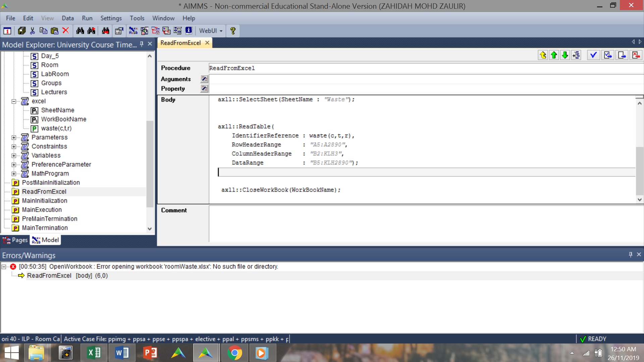Open the Identifier Selector toolbar icon
This screenshot has width=644, height=362.
pyautogui.click(x=144, y=31)
